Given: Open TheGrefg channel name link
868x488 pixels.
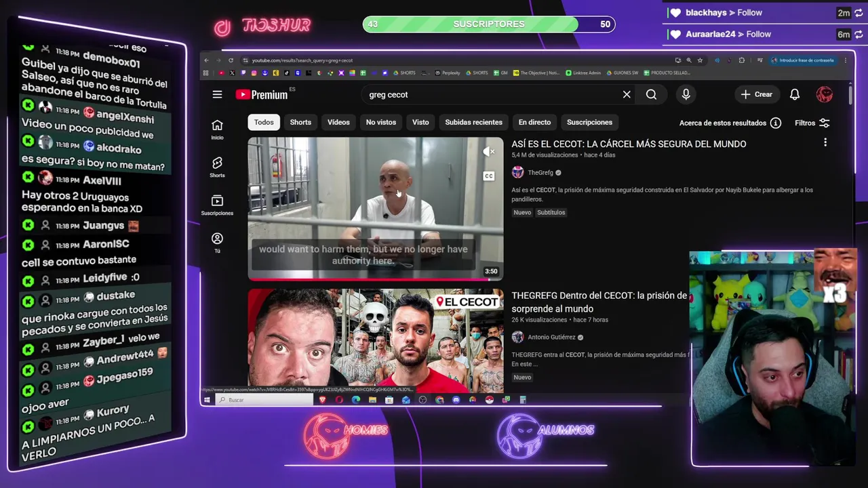Looking at the screenshot, I should [540, 173].
